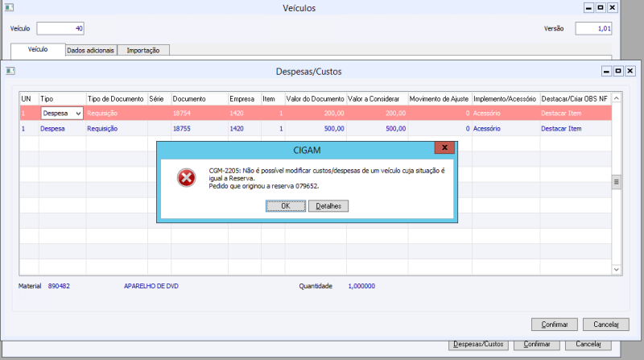Viewport: 644px width, 360px height.
Task: Click OK in the error message
Action: [x=286, y=206]
